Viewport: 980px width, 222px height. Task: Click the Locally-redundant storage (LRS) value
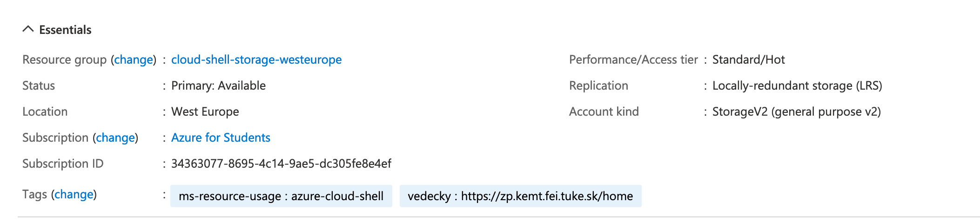point(797,86)
